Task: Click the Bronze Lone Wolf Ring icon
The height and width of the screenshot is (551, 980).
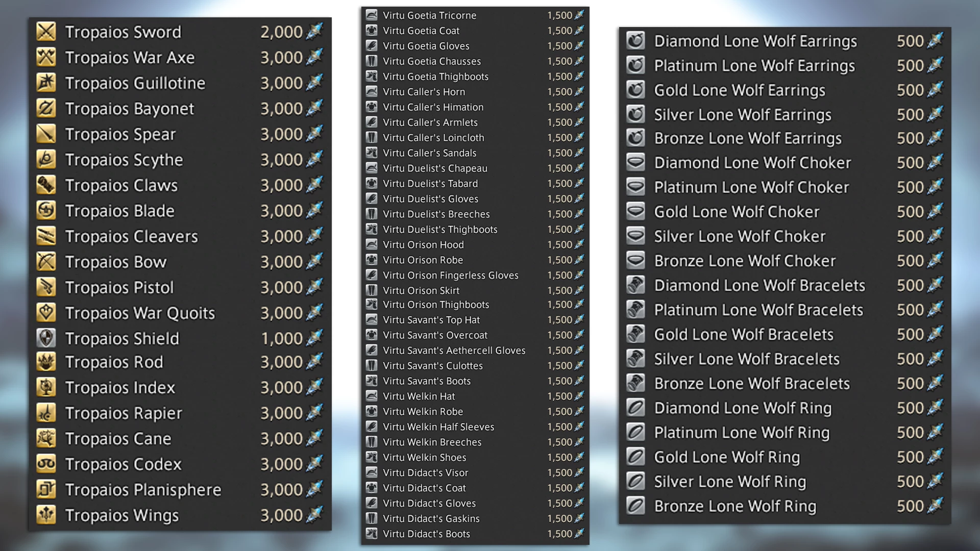Action: click(635, 506)
